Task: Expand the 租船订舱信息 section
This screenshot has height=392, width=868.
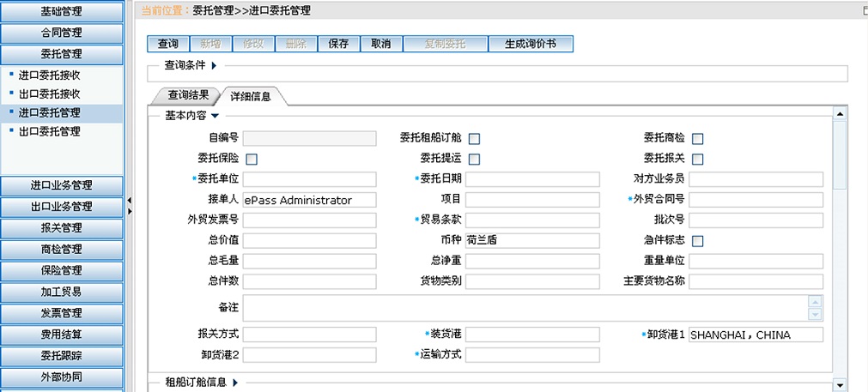Action: coord(234,383)
